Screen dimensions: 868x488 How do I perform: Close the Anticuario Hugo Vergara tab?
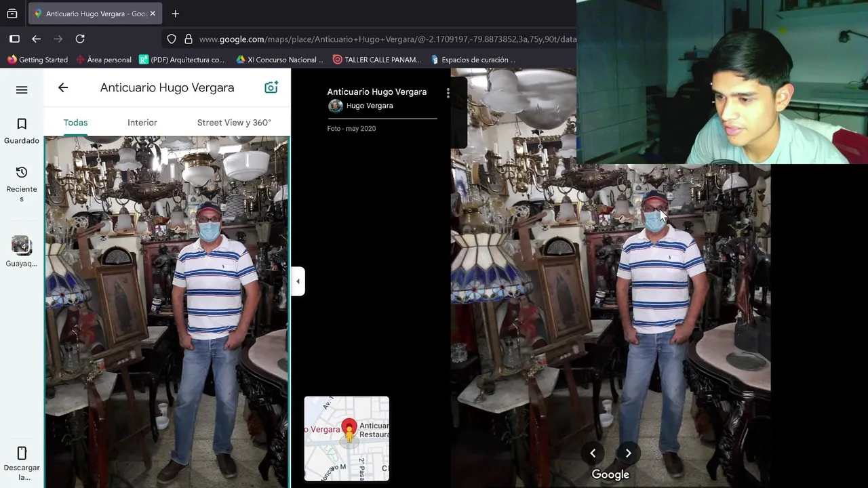[153, 14]
